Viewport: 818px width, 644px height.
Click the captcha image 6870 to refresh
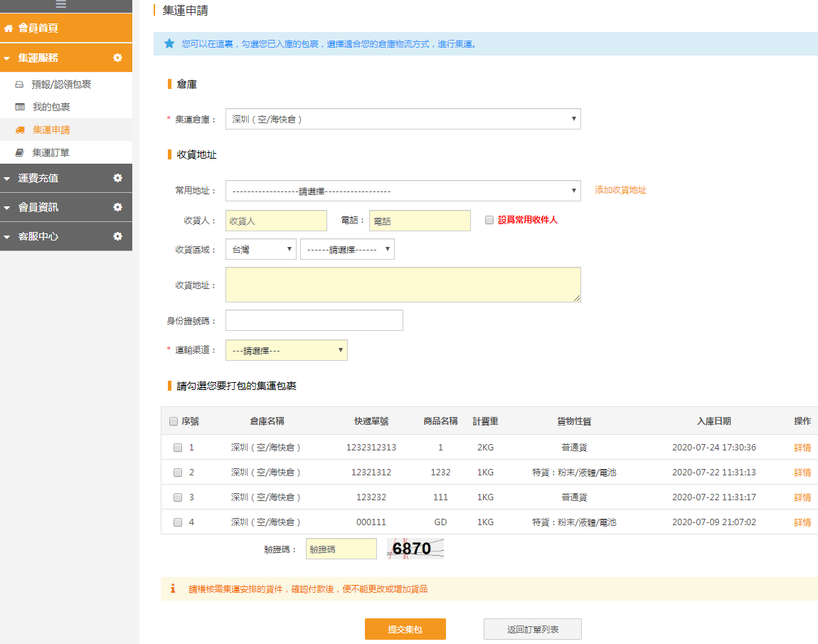click(415, 549)
